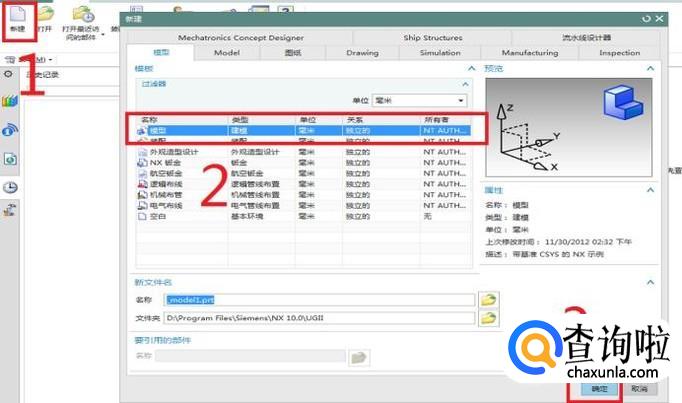
Task: Open the Units dropdown showing 毫米
Action: (x=420, y=100)
